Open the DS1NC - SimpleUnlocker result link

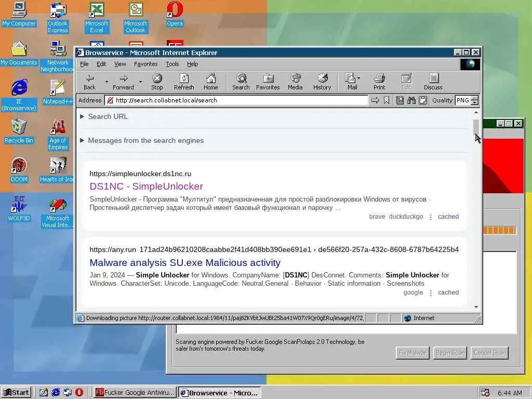tap(146, 187)
